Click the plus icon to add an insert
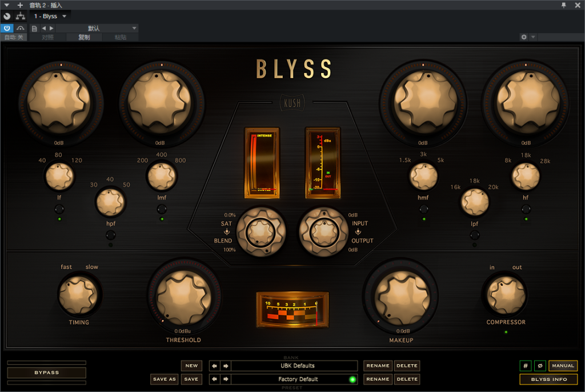The height and width of the screenshot is (392, 585). point(20,5)
